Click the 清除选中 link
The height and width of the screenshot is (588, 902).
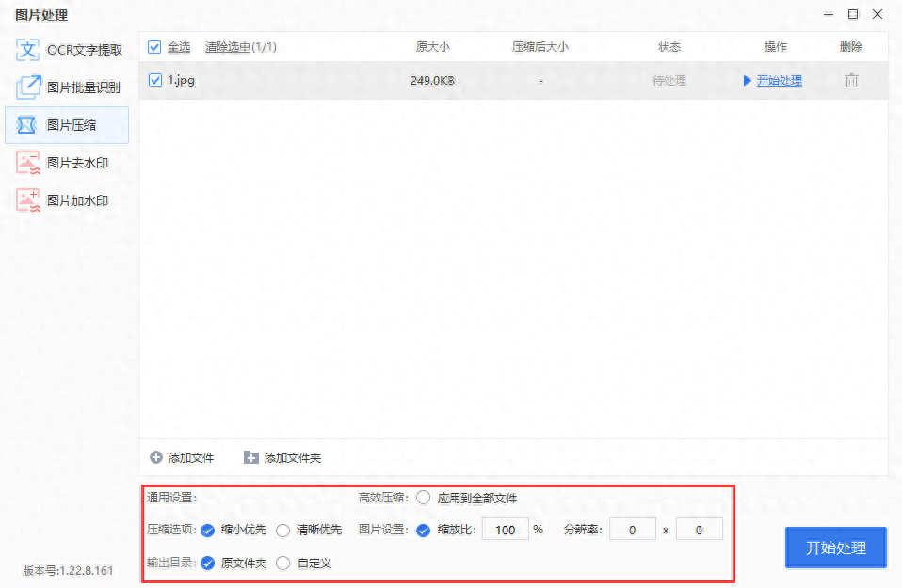(228, 47)
